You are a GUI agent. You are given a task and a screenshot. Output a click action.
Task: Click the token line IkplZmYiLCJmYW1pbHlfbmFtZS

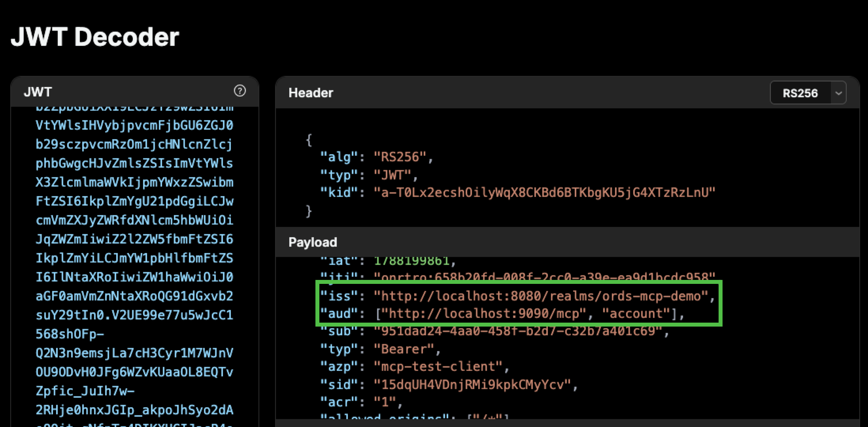[134, 258]
